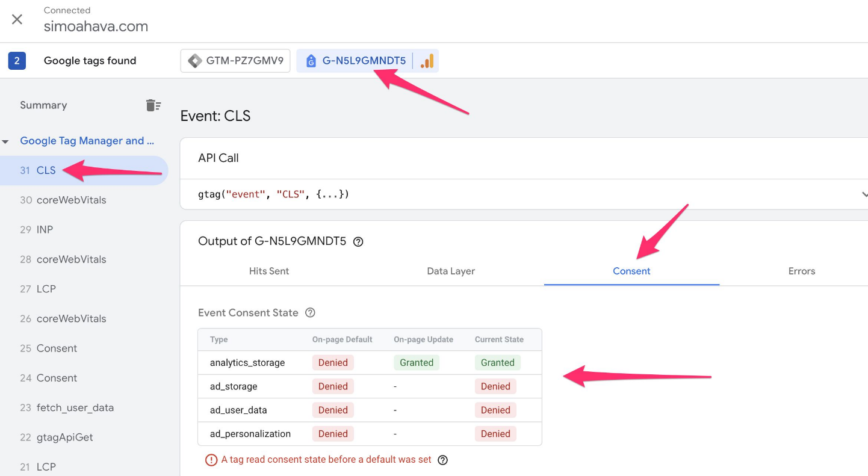Close the Tag Assistant debug session
The width and height of the screenshot is (868, 476).
(x=17, y=19)
